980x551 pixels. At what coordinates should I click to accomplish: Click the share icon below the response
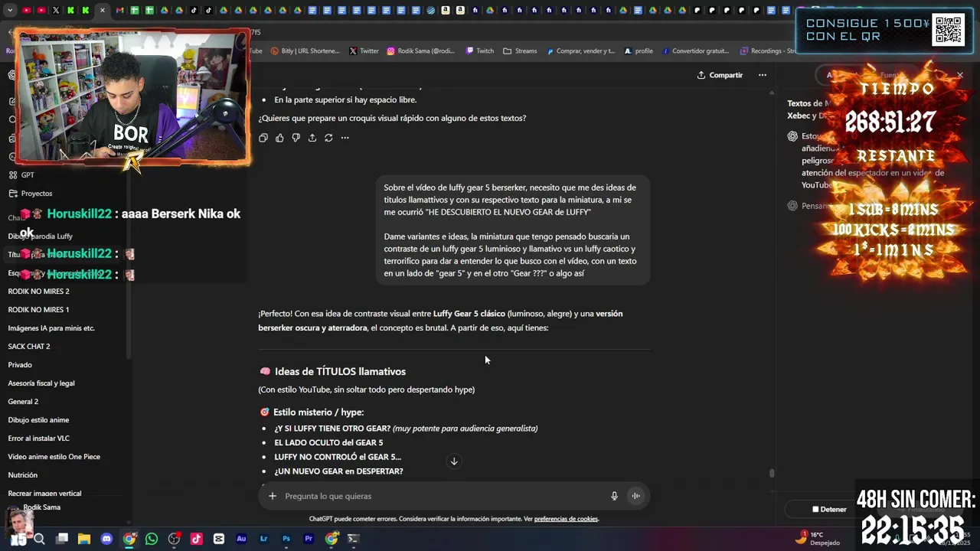(x=312, y=138)
